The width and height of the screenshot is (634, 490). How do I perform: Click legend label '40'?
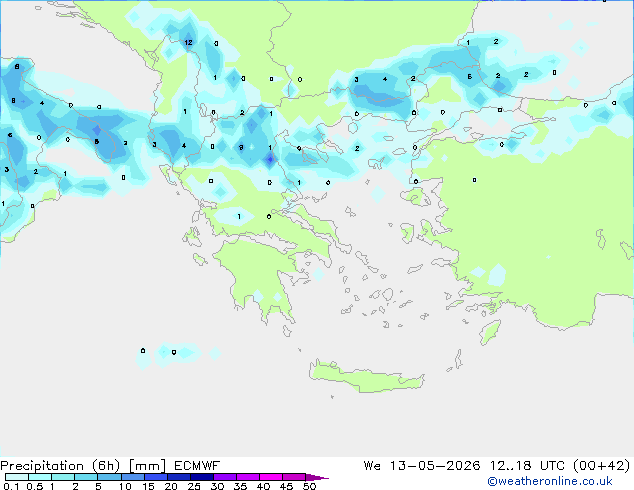coord(263,486)
